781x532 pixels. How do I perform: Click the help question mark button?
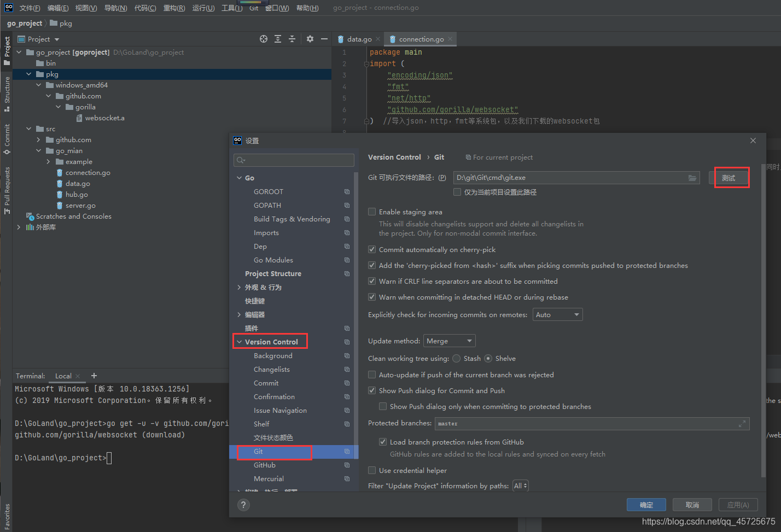pyautogui.click(x=244, y=505)
